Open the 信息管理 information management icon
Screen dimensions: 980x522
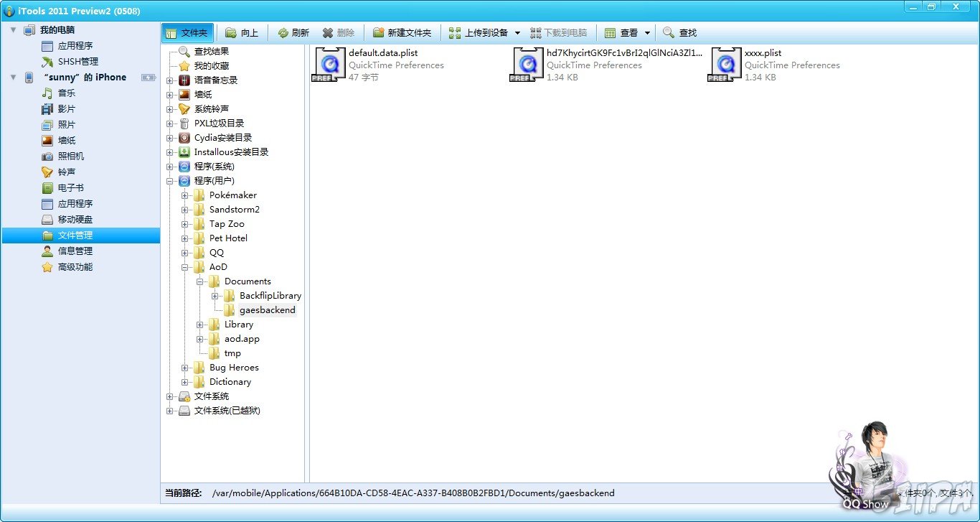pos(47,251)
